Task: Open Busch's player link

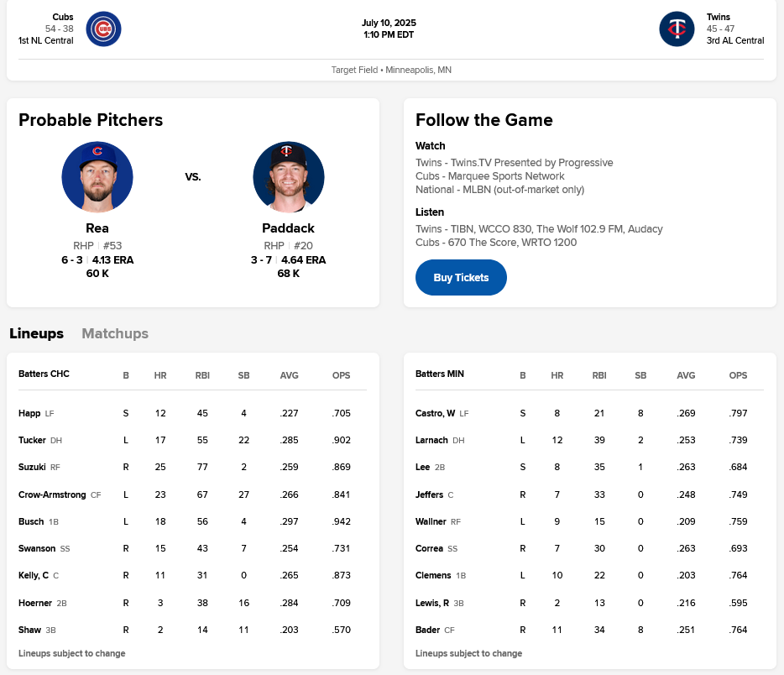Action: click(31, 521)
